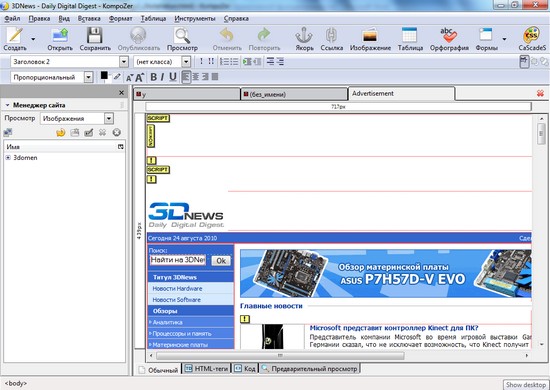The width and height of the screenshot is (550, 390).
Task: Click the Сохранить save icon
Action: (95, 35)
